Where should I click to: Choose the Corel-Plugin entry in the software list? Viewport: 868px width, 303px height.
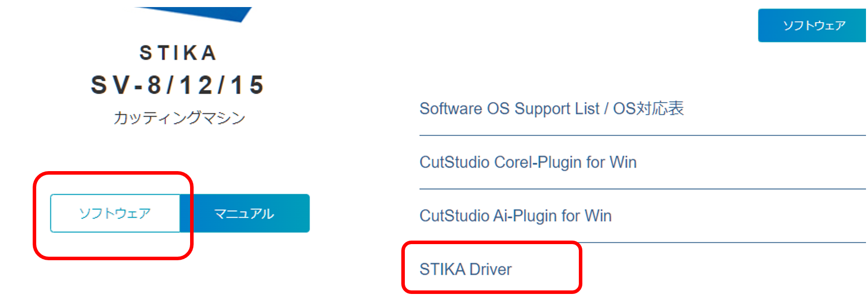(x=528, y=162)
